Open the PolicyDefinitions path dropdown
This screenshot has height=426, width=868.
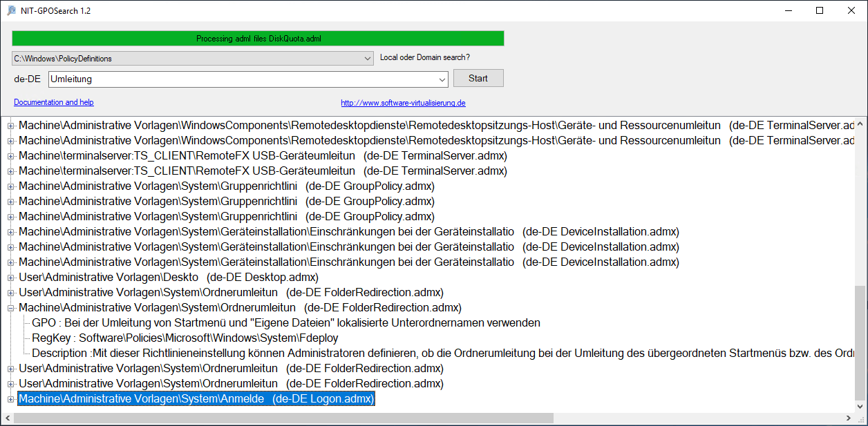(368, 59)
